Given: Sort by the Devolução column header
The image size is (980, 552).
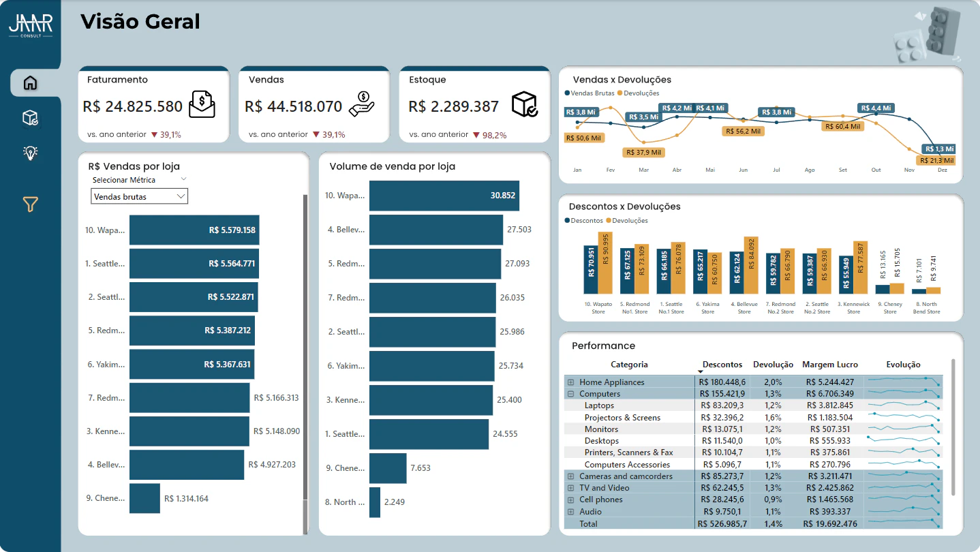Looking at the screenshot, I should click(772, 365).
